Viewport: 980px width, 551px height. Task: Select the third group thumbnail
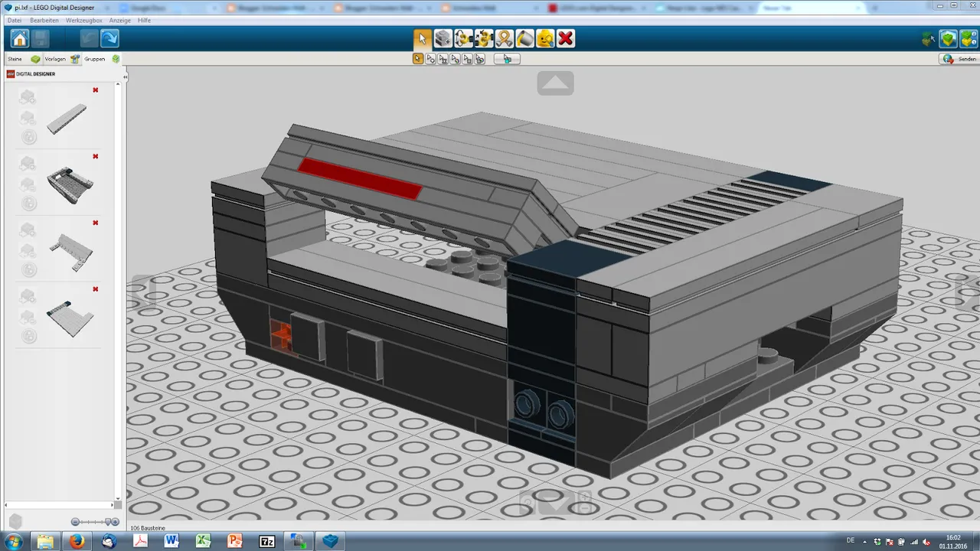[x=71, y=253]
